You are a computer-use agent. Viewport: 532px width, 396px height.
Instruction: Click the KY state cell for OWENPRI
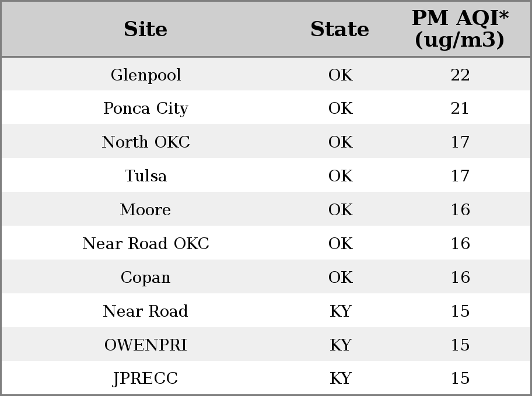click(341, 345)
